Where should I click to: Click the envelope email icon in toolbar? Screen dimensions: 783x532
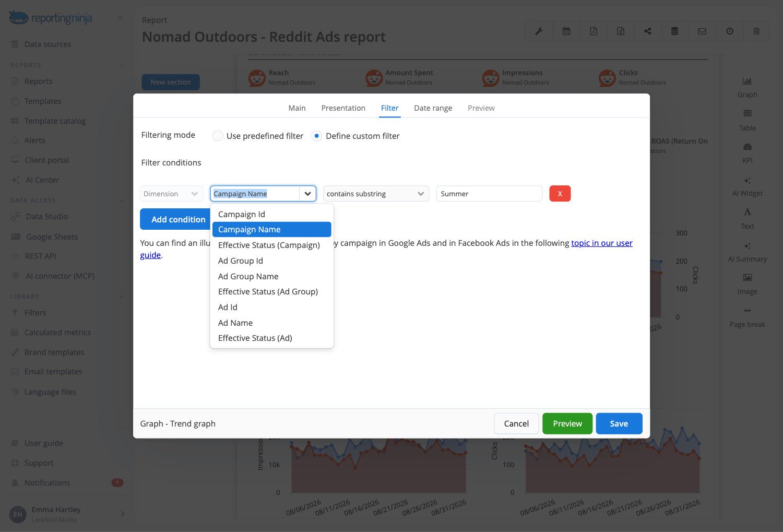coord(702,31)
